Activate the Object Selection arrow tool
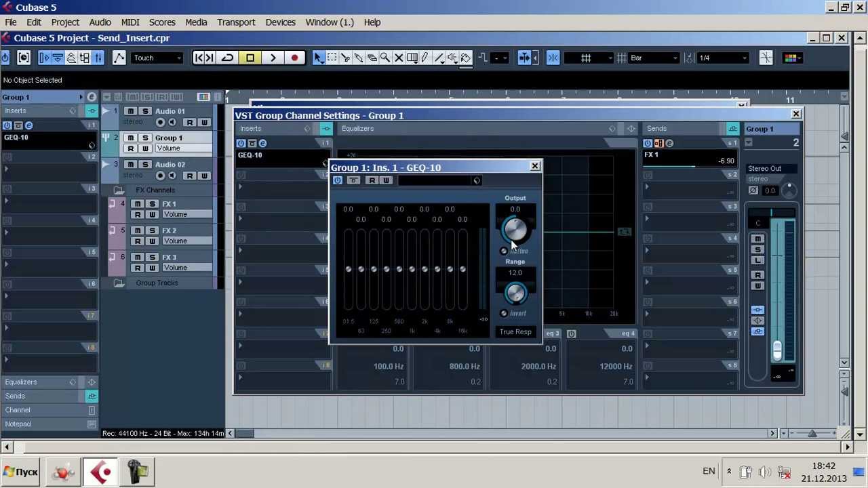868x488 pixels. point(318,58)
